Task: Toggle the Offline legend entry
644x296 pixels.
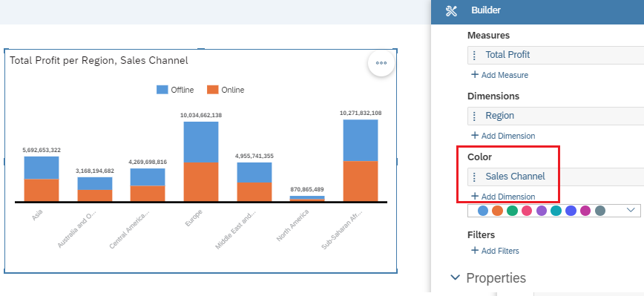Action: click(175, 90)
